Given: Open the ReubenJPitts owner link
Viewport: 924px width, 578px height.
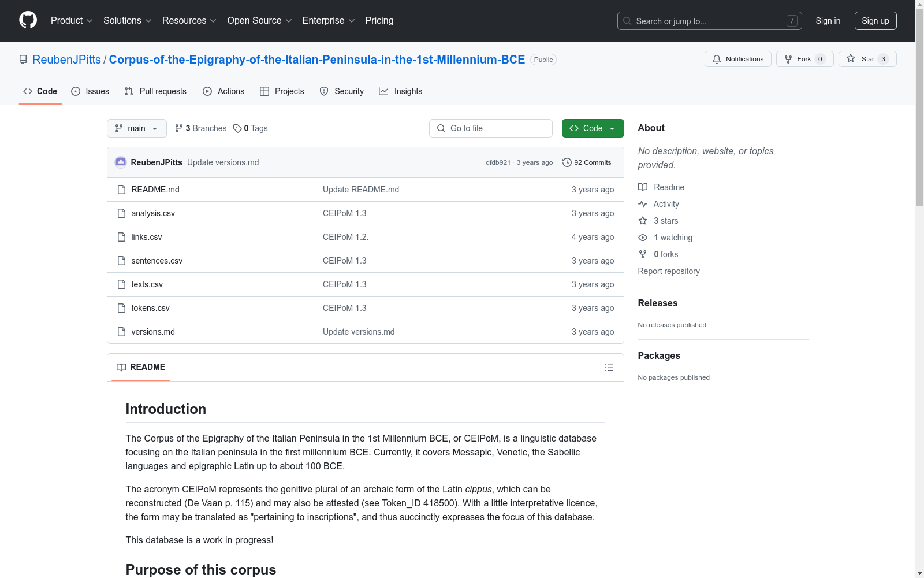Looking at the screenshot, I should click(66, 60).
